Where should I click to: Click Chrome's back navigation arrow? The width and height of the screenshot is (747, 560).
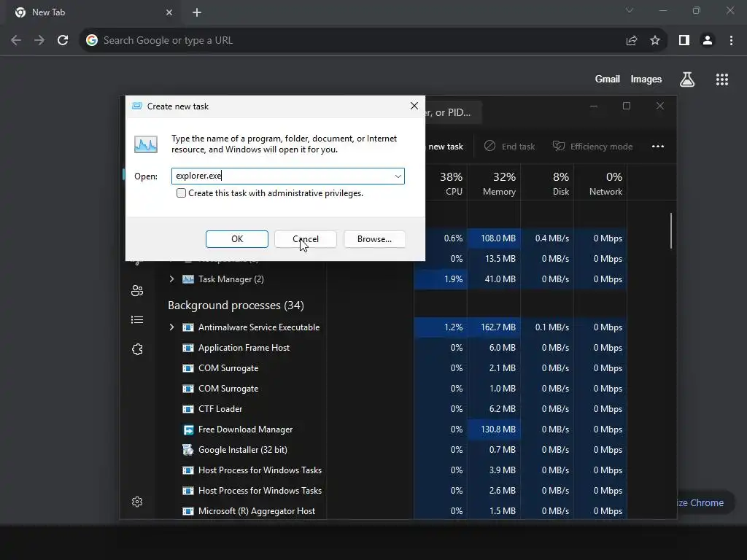click(16, 41)
